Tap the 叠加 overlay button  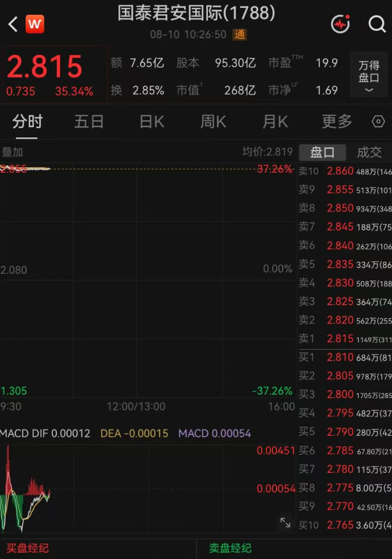click(x=13, y=152)
